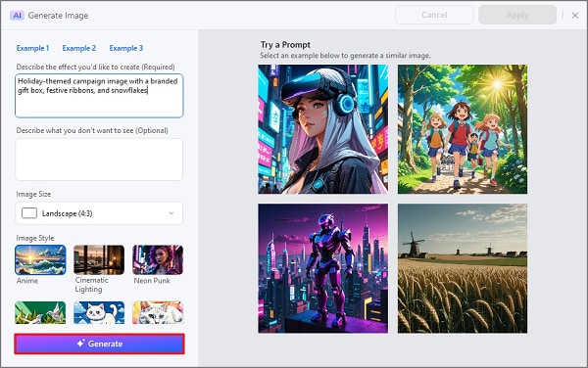Select the Neon Punk style

(x=158, y=259)
